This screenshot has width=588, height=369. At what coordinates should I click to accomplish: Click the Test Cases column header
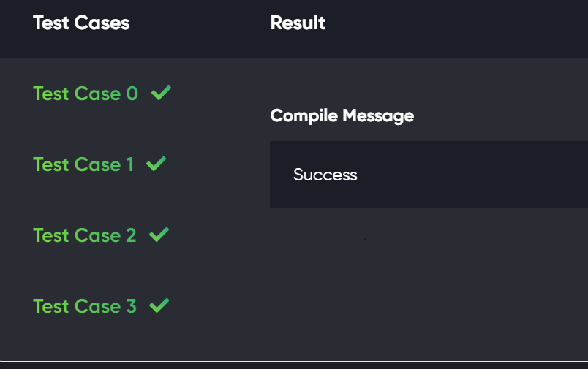pyautogui.click(x=81, y=23)
